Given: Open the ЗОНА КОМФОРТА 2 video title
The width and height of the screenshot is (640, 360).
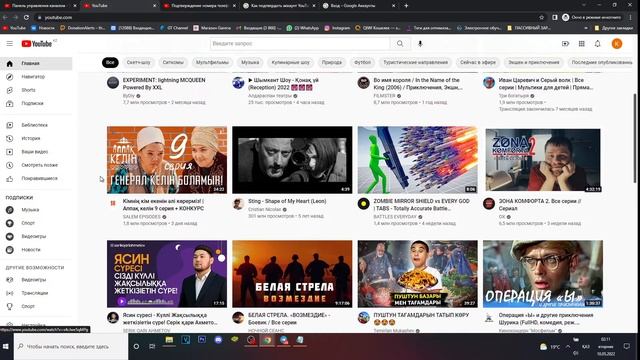Looking at the screenshot, I should (x=540, y=205).
